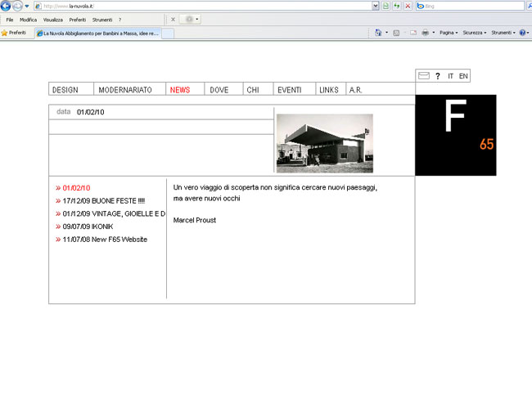Image resolution: width=532 pixels, height=399 pixels.
Task: Open the Visualizza menu
Action: [x=53, y=20]
